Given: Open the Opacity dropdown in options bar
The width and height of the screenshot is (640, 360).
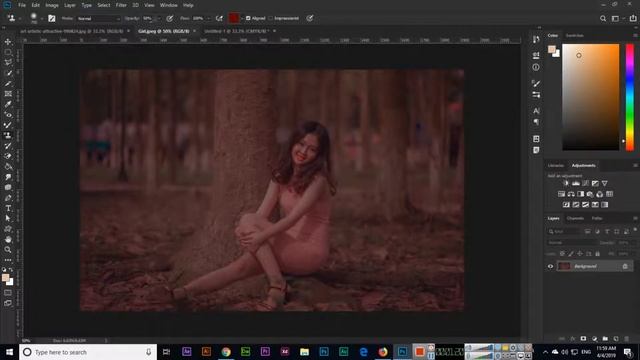Looking at the screenshot, I should coord(159,18).
